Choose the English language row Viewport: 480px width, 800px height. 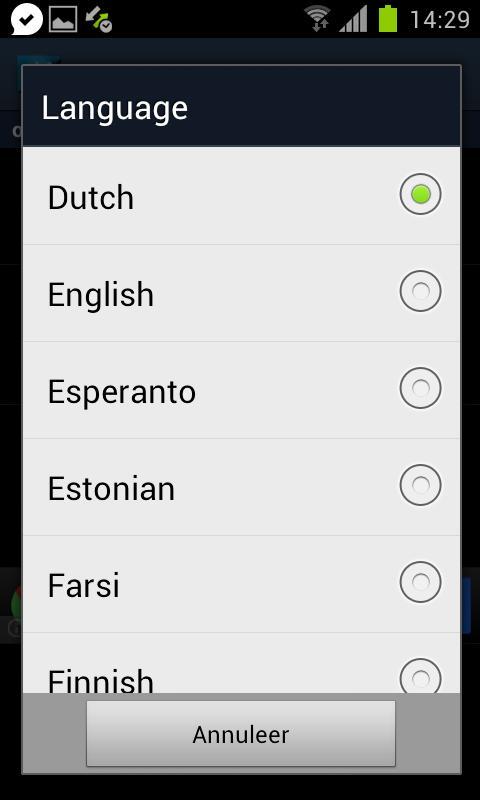[x=241, y=293]
